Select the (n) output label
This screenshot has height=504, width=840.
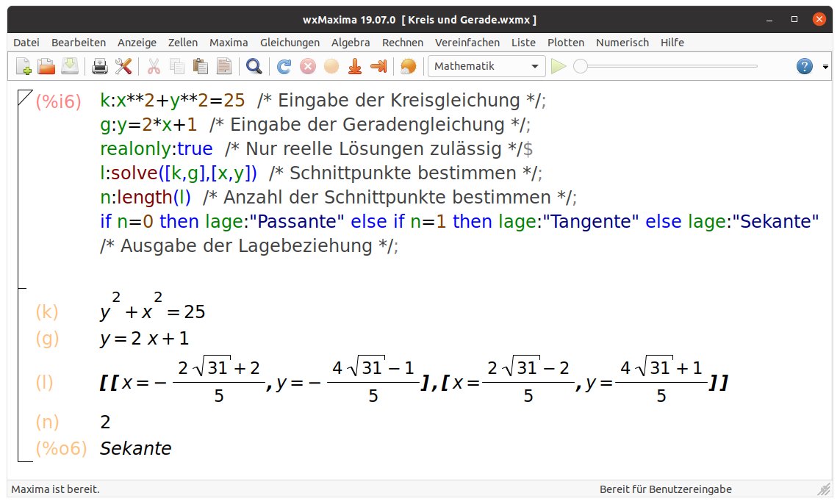pos(46,422)
